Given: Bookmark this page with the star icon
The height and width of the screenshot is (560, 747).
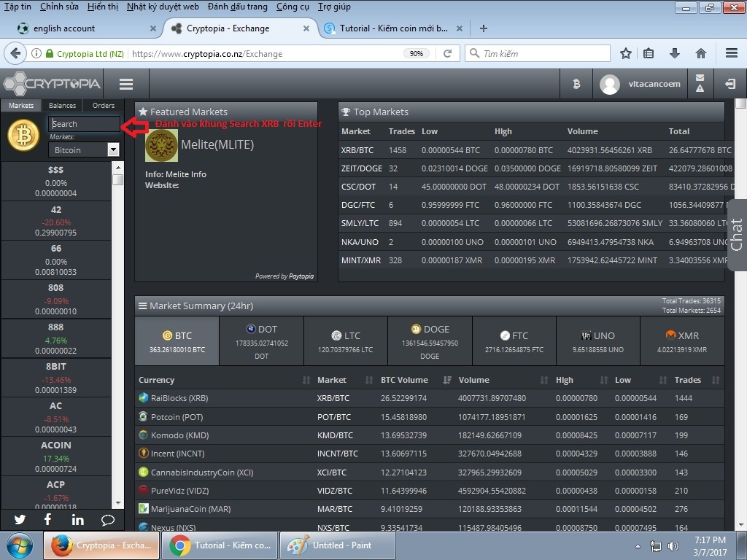Looking at the screenshot, I should [x=625, y=53].
